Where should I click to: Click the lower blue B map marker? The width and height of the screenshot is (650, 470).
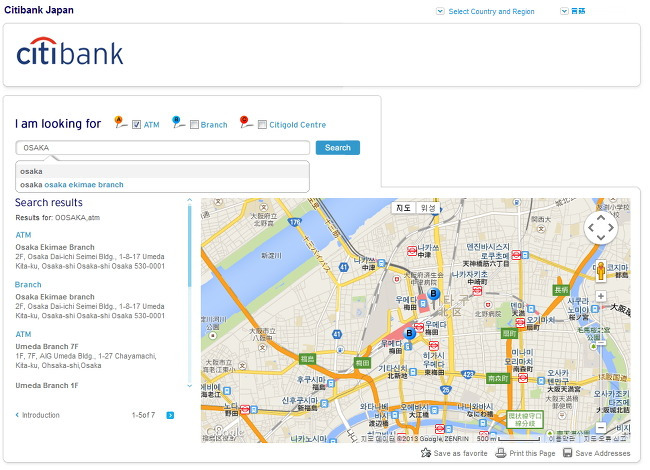pyautogui.click(x=410, y=334)
